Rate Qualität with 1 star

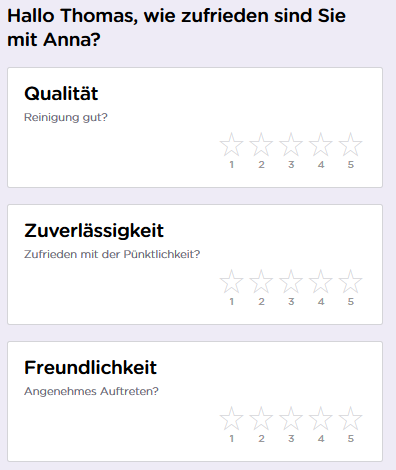point(231,144)
